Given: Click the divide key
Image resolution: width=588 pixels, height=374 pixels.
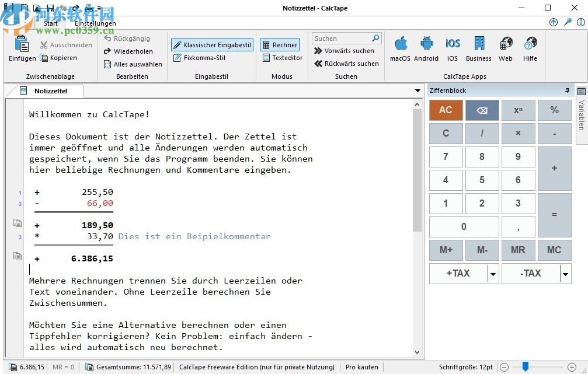Looking at the screenshot, I should pyautogui.click(x=482, y=134).
